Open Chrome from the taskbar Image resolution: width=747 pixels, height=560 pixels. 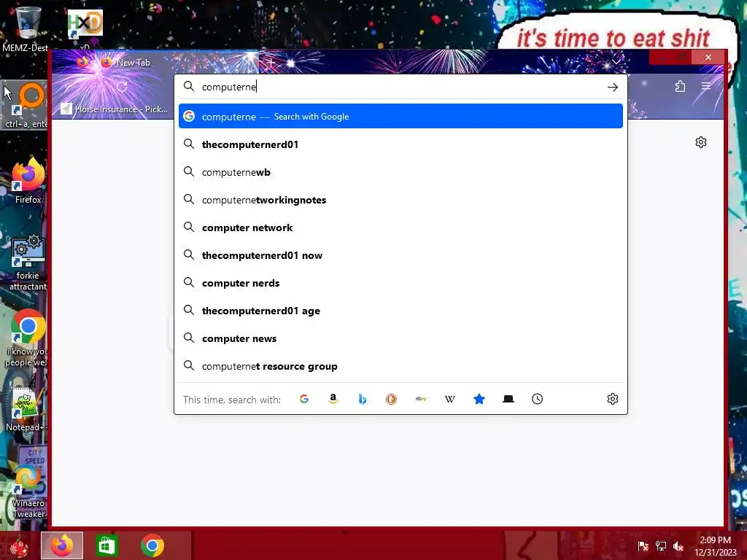tap(152, 545)
